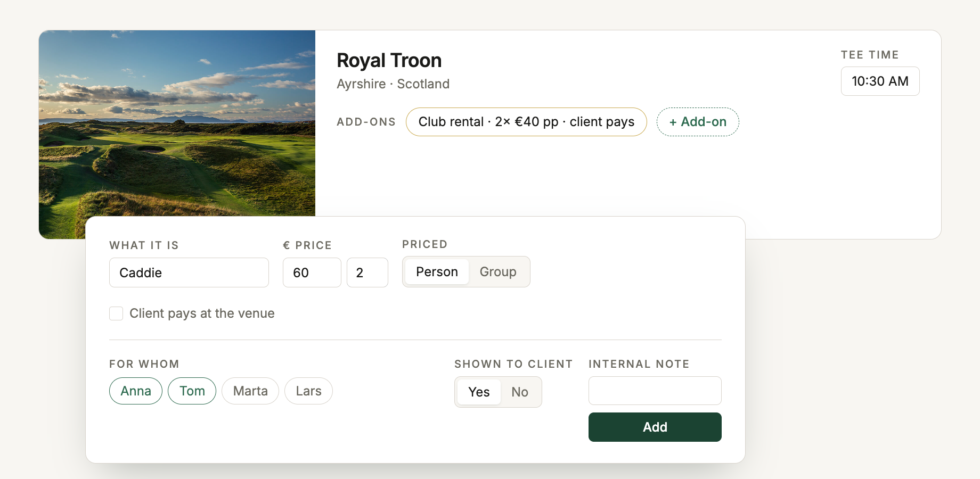
Task: Focus the 'What it is' Caddie field
Action: click(x=189, y=272)
